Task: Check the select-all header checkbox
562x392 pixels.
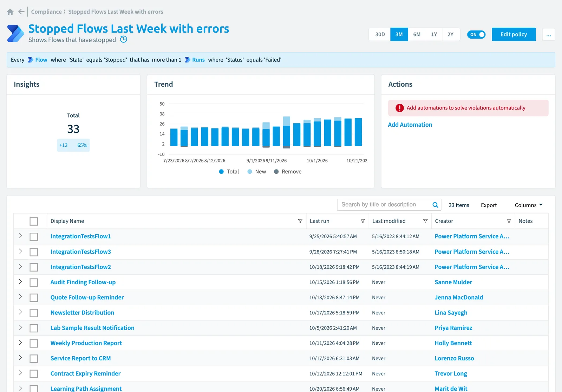Action: coord(34,221)
